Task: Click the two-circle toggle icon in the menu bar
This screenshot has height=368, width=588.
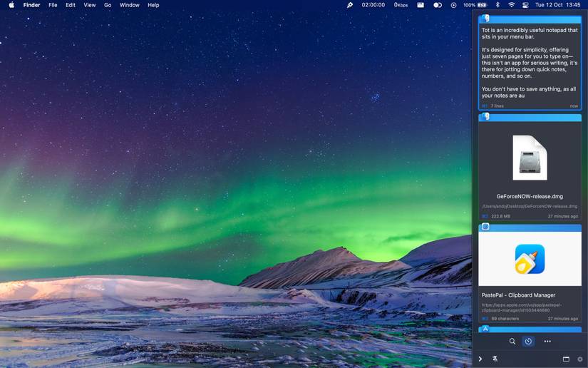Action: coord(437,5)
